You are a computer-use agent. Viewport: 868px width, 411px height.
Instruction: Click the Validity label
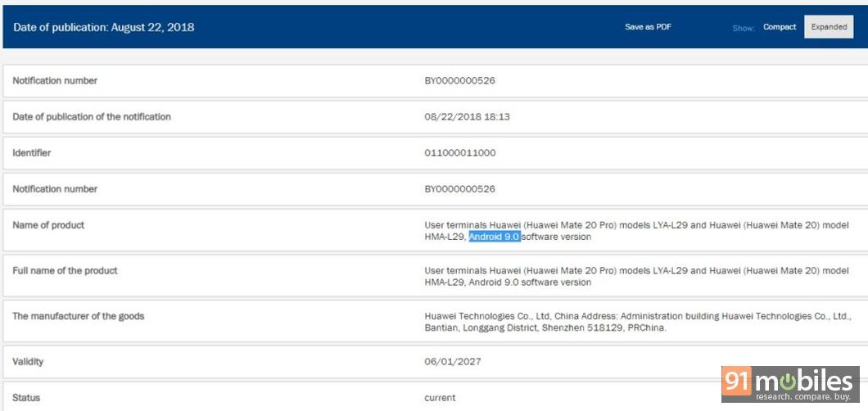(x=28, y=362)
